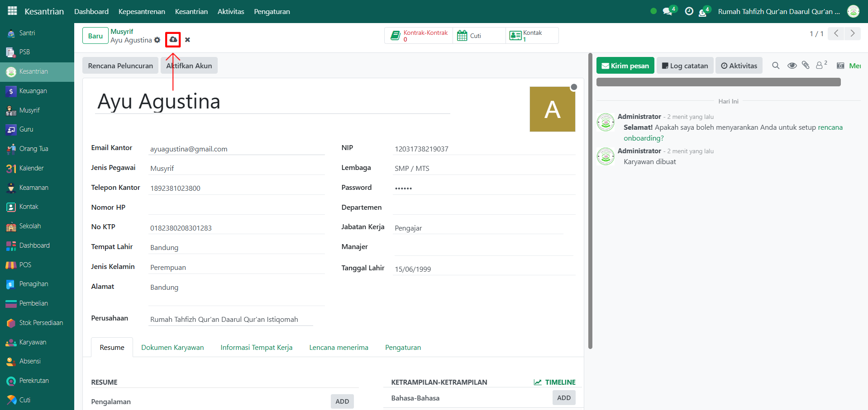
Task: Open the apps grid menu icon
Action: pos(12,11)
